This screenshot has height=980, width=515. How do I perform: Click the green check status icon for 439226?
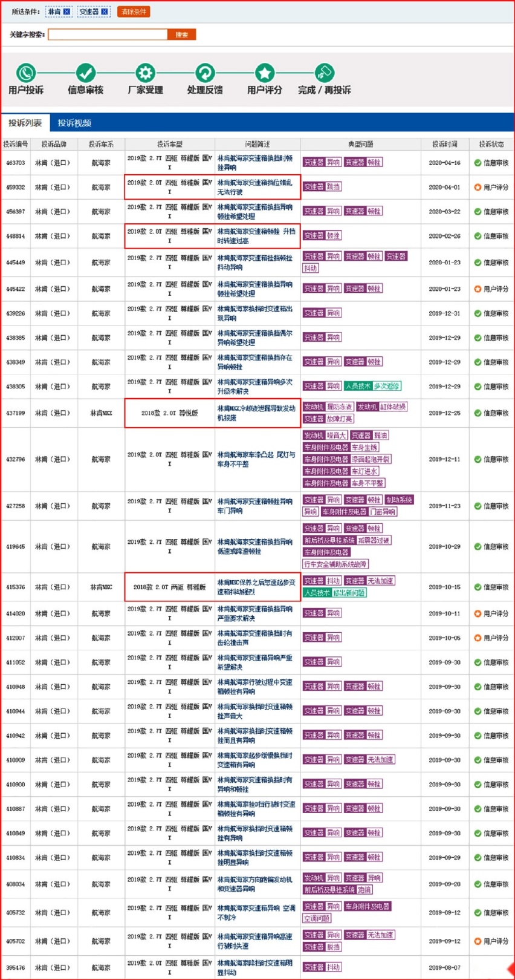(x=478, y=313)
